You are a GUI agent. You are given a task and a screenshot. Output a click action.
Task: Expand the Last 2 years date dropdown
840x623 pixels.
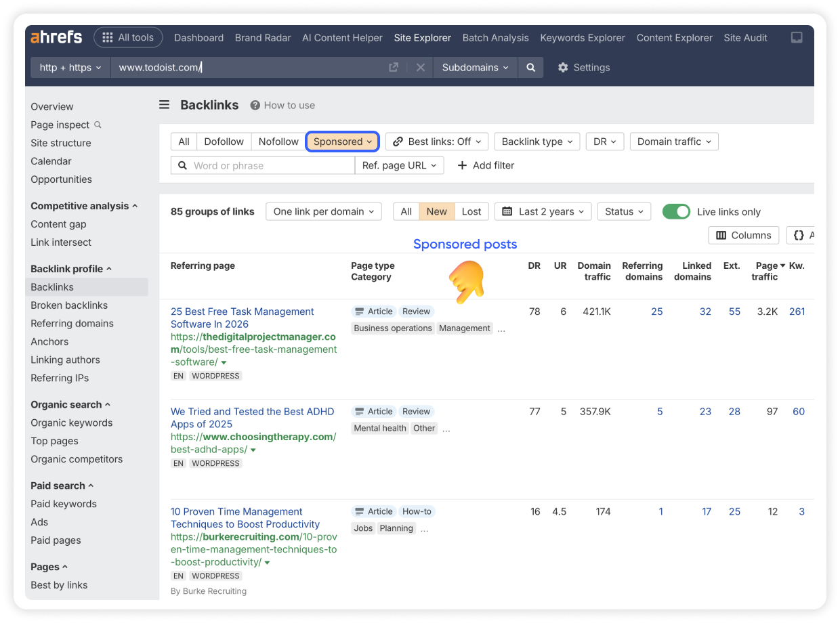543,211
